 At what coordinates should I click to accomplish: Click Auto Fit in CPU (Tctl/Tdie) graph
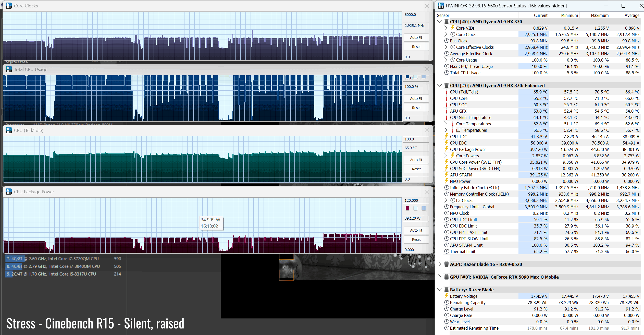point(416,160)
